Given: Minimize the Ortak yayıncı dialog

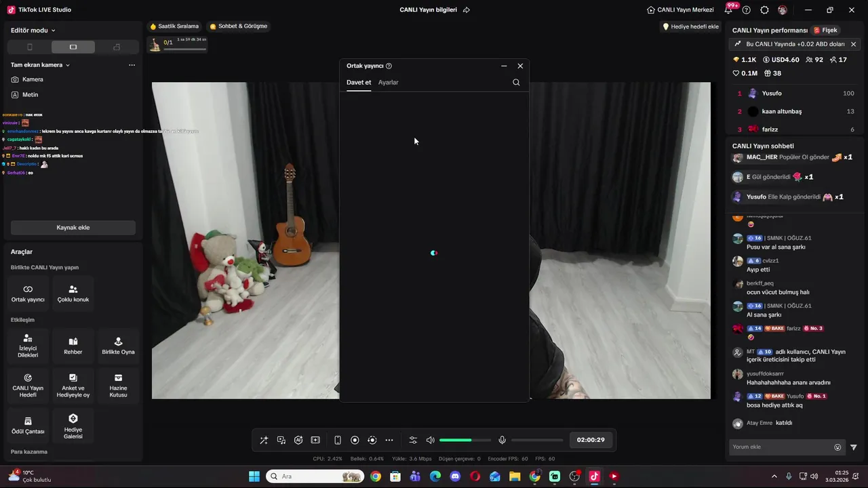Looking at the screenshot, I should click(x=504, y=66).
